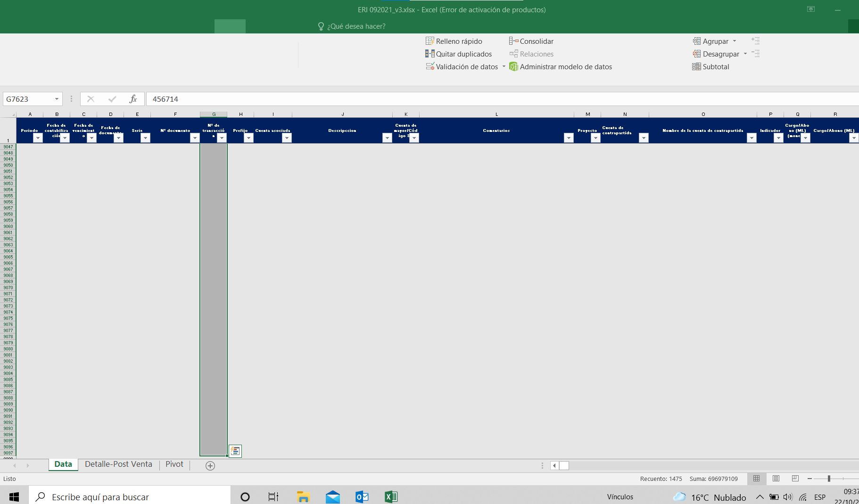Click Quitar duplicados in the ribbon
The height and width of the screenshot is (504, 859).
[458, 54]
